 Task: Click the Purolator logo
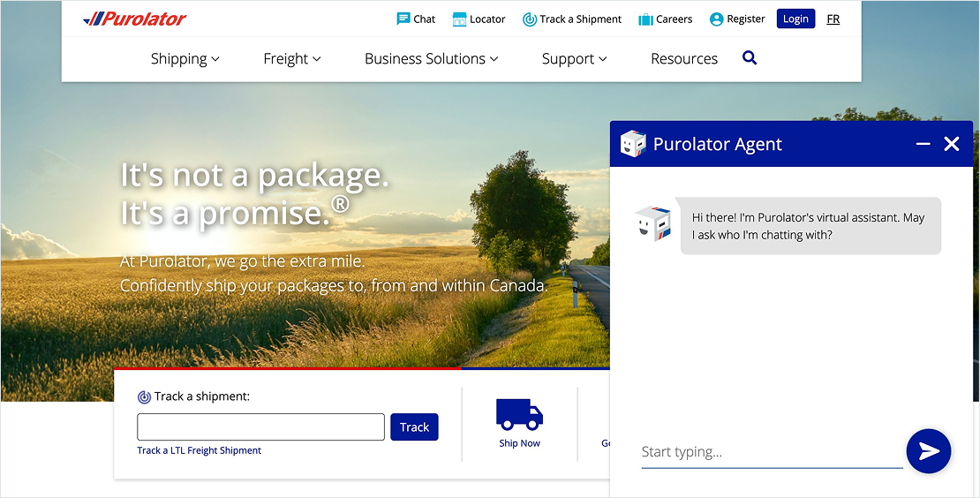134,19
